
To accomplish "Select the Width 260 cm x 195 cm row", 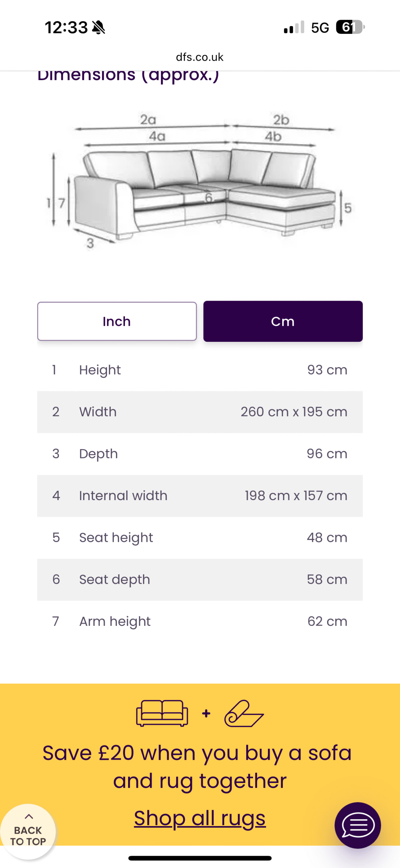I will coord(200,412).
